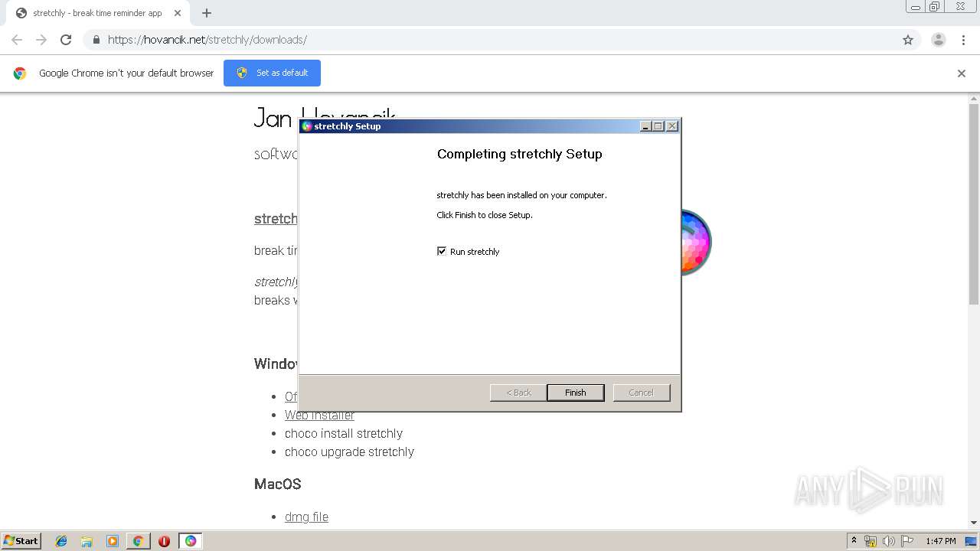Open the volume tray icon
Viewport: 980px width, 551px height.
[889, 541]
